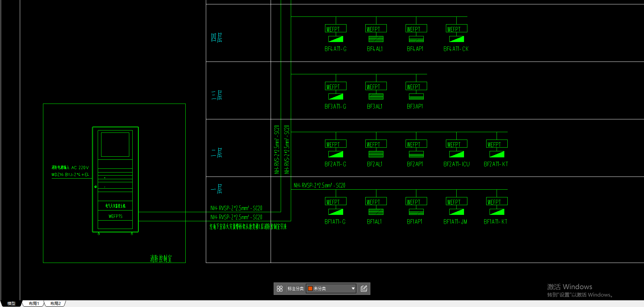Open the annotation edit icon
The image size is (644, 307).
click(364, 289)
